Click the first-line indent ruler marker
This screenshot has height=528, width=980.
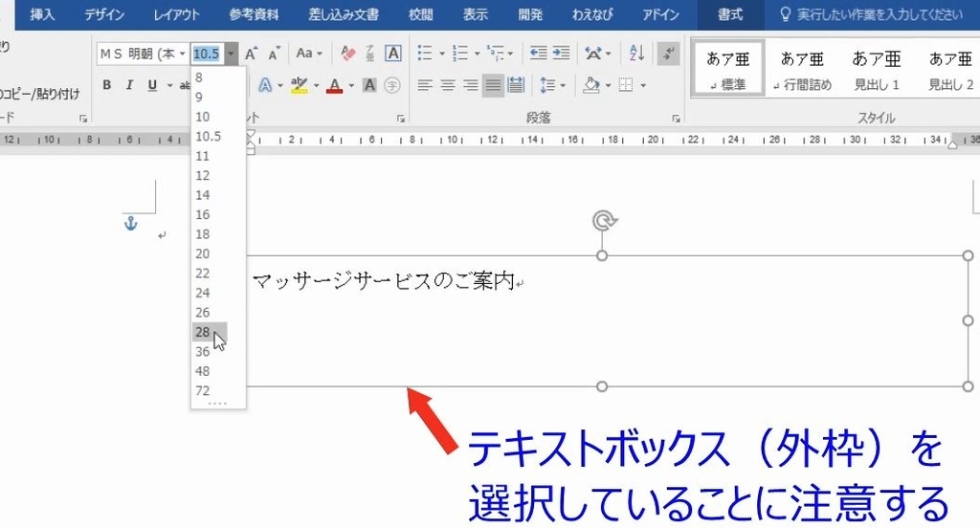click(251, 135)
